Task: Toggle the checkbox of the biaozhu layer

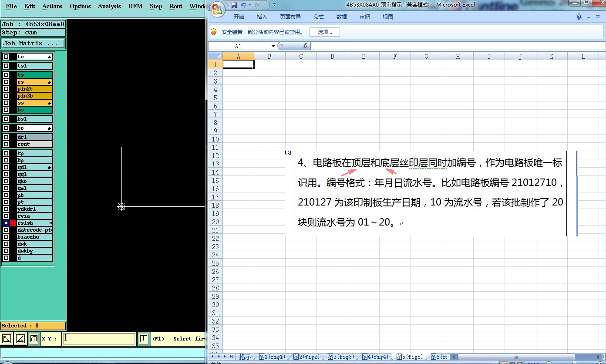Action: point(6,237)
